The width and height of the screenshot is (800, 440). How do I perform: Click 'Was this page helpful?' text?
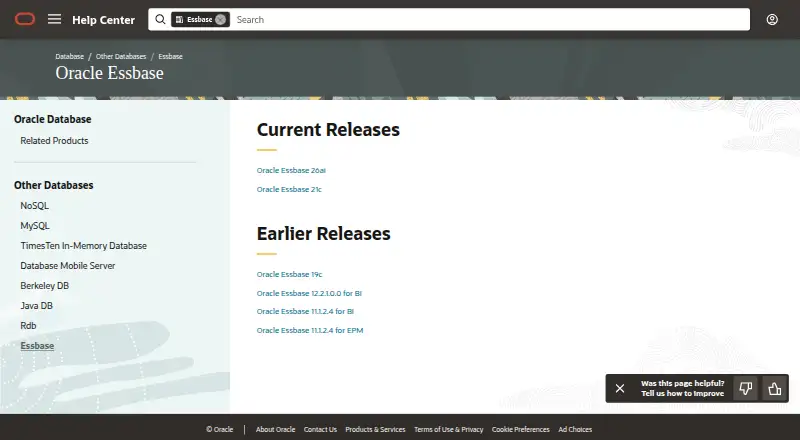point(683,383)
